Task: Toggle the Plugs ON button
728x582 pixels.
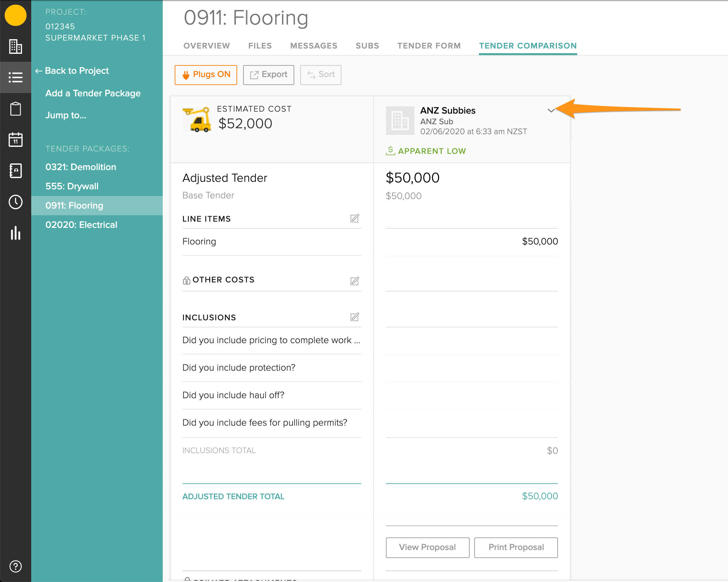Action: point(206,75)
